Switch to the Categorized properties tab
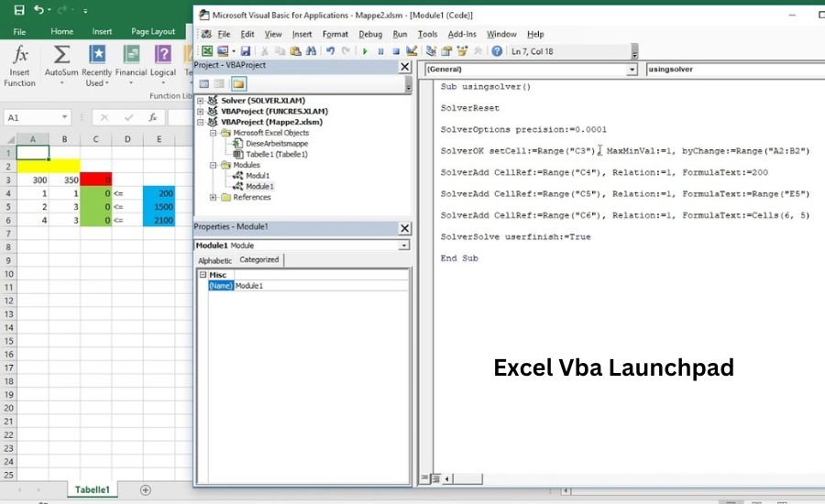 pos(259,260)
